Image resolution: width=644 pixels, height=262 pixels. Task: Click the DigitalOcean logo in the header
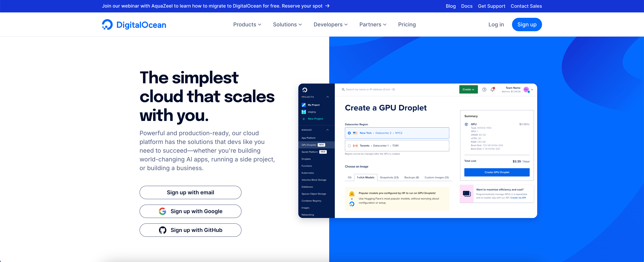click(x=134, y=25)
